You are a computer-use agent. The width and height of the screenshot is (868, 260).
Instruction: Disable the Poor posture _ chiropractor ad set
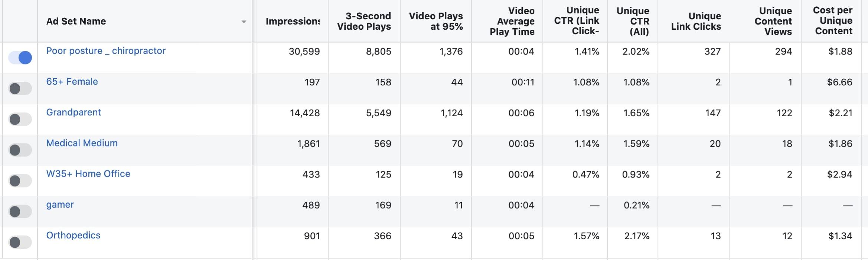(20, 58)
